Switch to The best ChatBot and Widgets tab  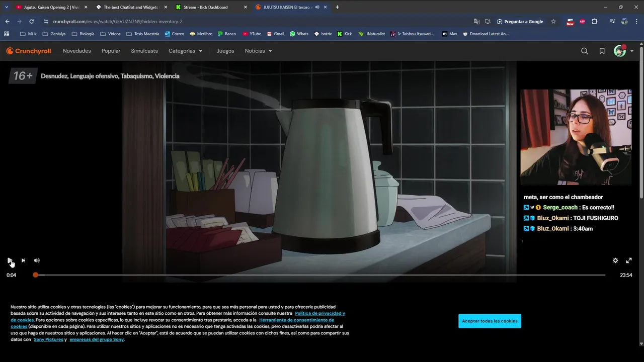point(131,7)
